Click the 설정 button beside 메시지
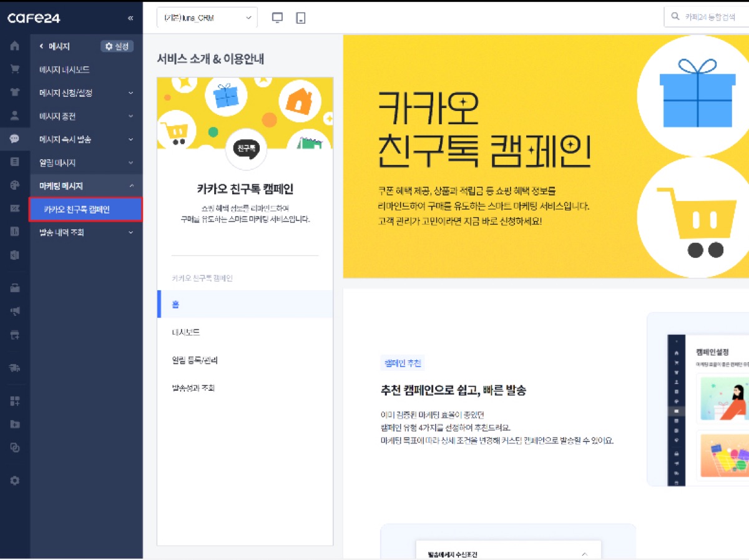 [117, 46]
